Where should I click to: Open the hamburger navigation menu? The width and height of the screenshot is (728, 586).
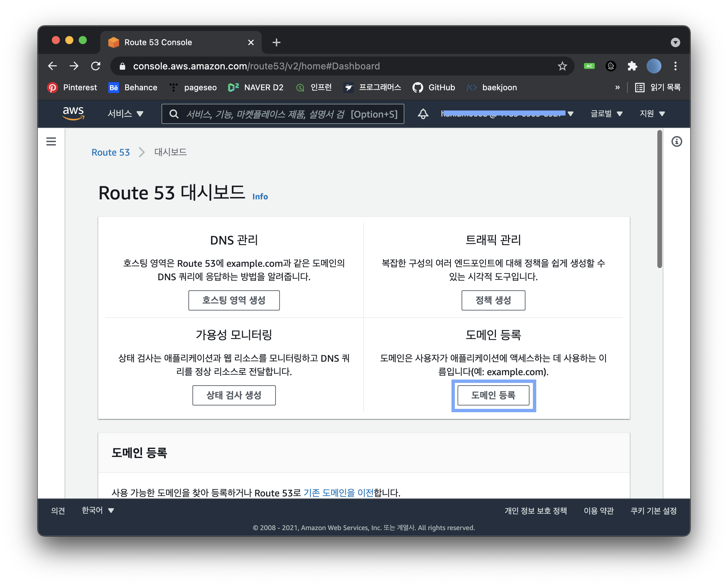(x=51, y=141)
